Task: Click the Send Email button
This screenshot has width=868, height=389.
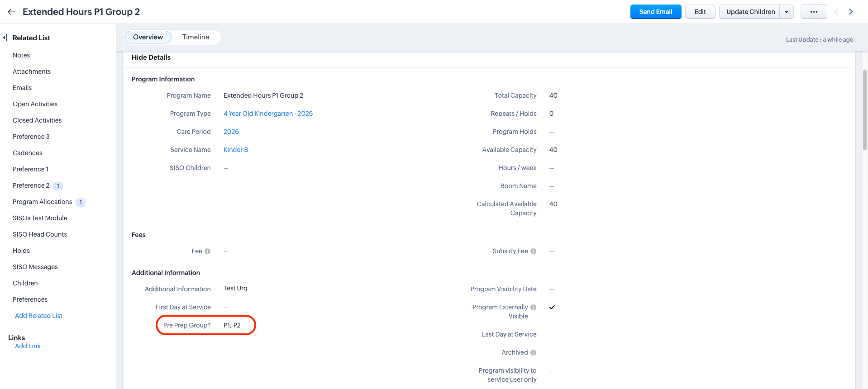Action: (x=656, y=12)
